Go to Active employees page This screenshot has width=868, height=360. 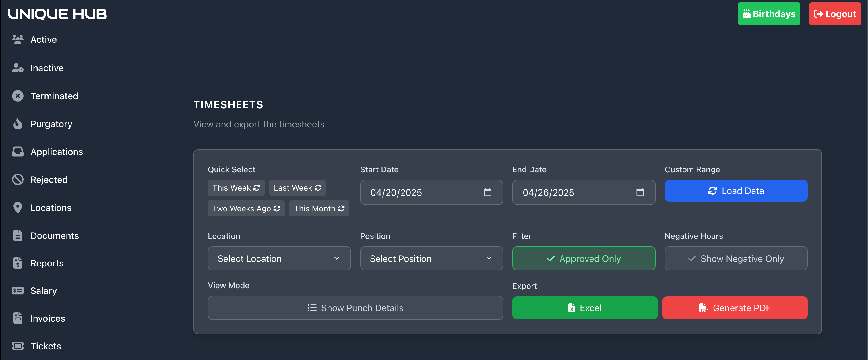click(x=43, y=39)
